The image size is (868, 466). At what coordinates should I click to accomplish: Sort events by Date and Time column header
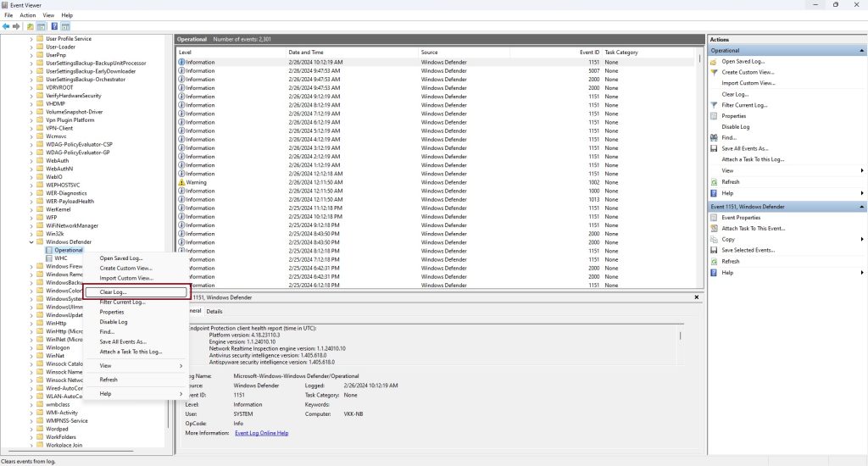tap(352, 52)
